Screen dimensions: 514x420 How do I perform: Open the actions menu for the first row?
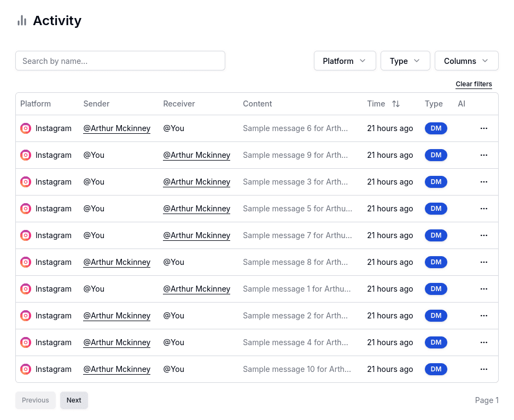(x=483, y=128)
